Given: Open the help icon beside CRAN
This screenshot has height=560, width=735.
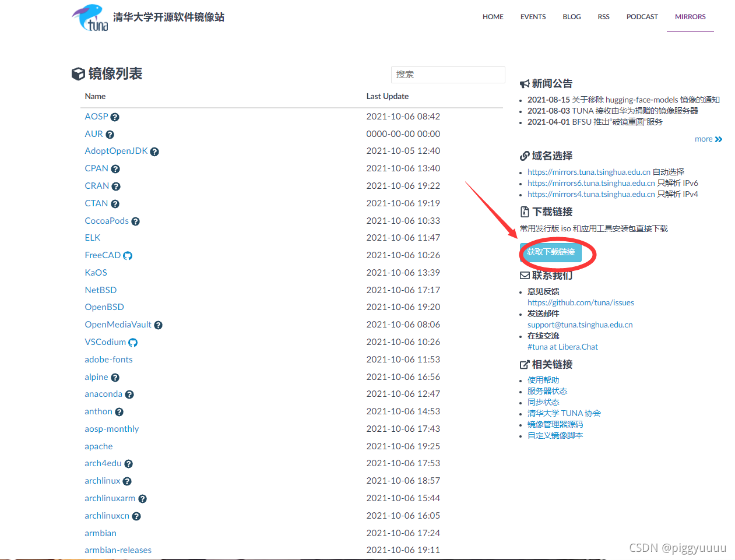Looking at the screenshot, I should (x=116, y=186).
